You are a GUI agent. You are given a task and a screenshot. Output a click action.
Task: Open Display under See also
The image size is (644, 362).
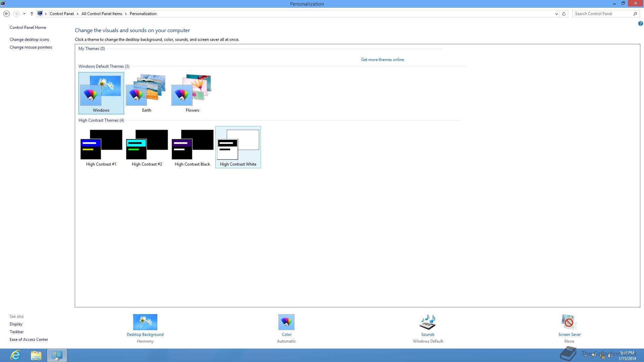tap(16, 324)
